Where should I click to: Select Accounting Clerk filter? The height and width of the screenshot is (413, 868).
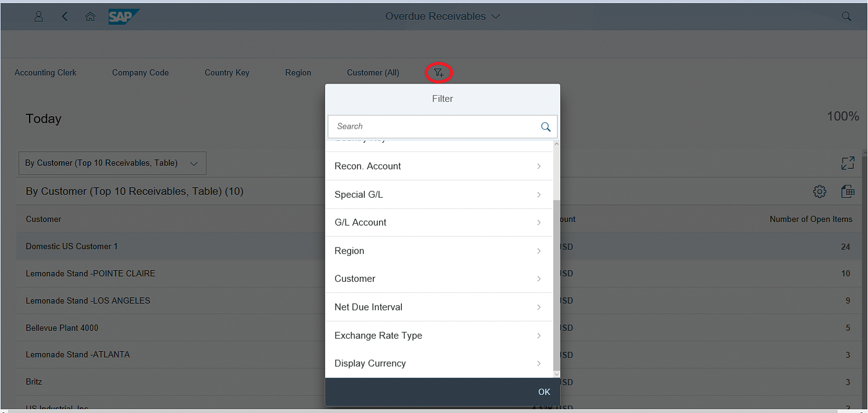click(46, 73)
